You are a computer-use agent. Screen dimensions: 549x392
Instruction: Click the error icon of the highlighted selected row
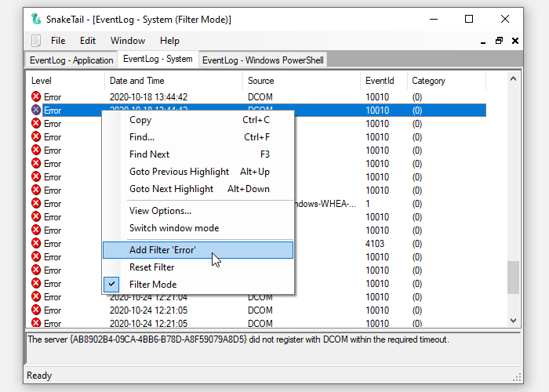coord(36,111)
